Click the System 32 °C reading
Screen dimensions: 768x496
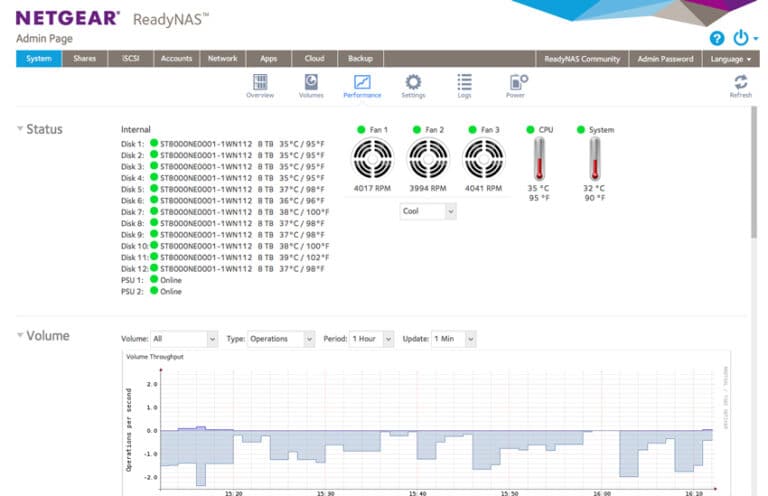pyautogui.click(x=594, y=188)
